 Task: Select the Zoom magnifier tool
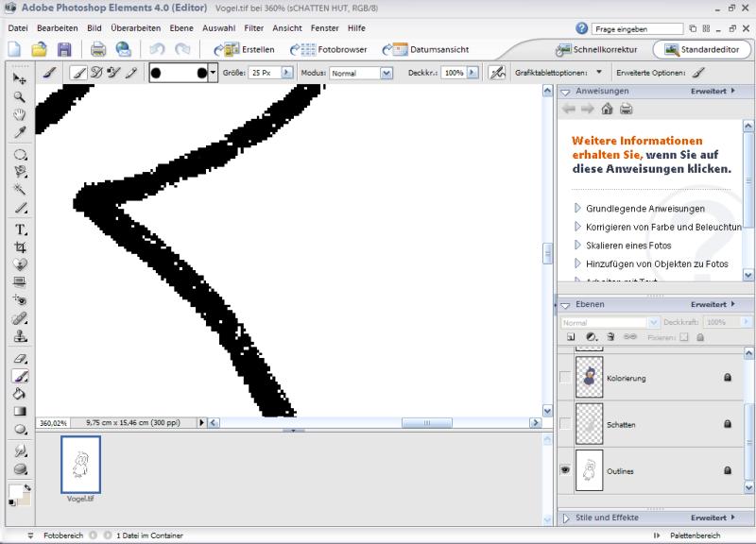20,95
